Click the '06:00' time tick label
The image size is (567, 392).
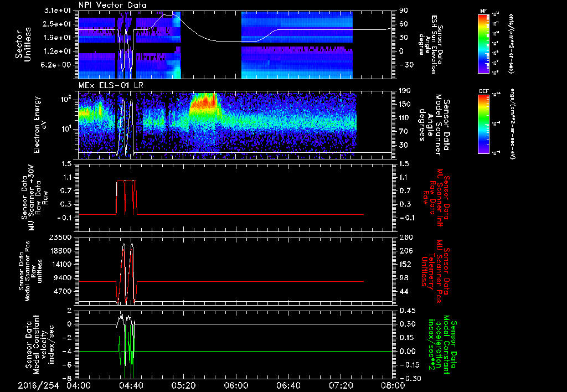(x=235, y=385)
